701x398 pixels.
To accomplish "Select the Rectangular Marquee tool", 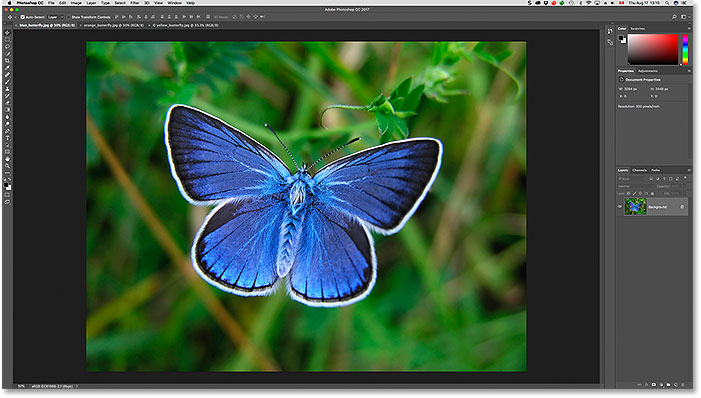I will pos(7,39).
